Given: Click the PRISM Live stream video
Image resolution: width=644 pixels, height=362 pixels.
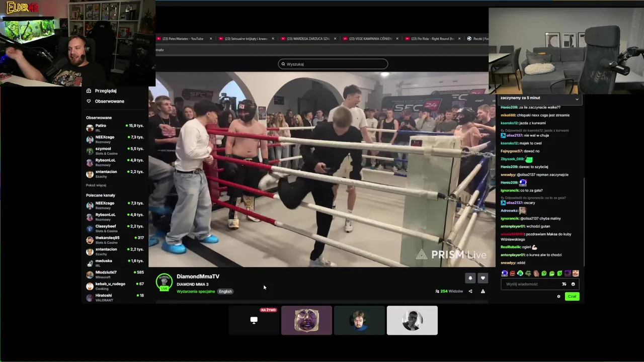Looking at the screenshot, I should click(322, 169).
